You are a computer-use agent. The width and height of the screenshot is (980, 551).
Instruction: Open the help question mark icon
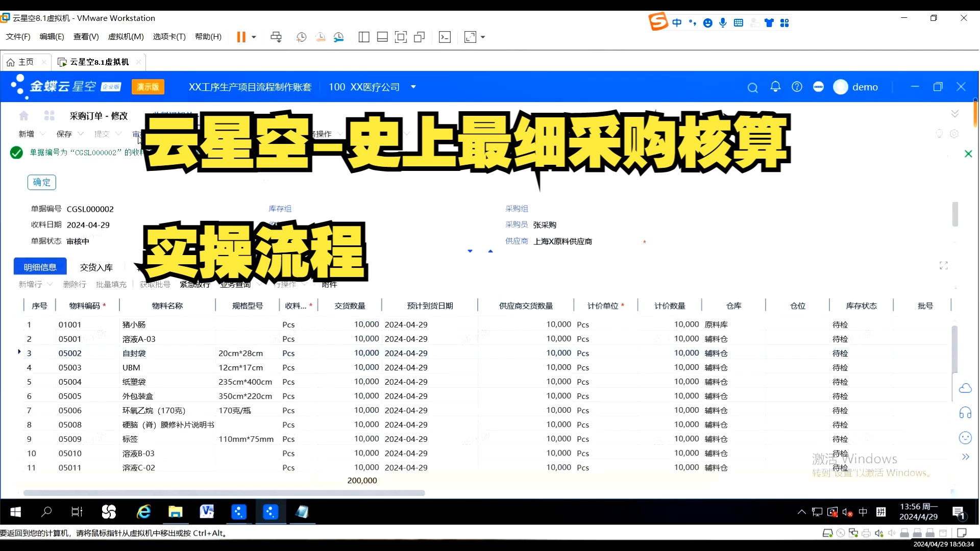click(797, 87)
